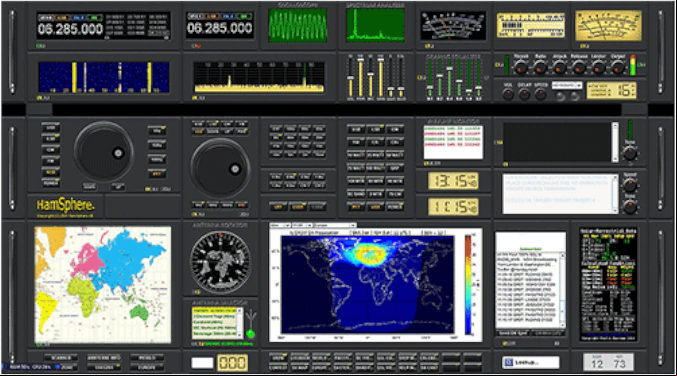This screenshot has height=376, width=677.
Task: Open the first dropdown above the propagation map
Action: [x=279, y=225]
